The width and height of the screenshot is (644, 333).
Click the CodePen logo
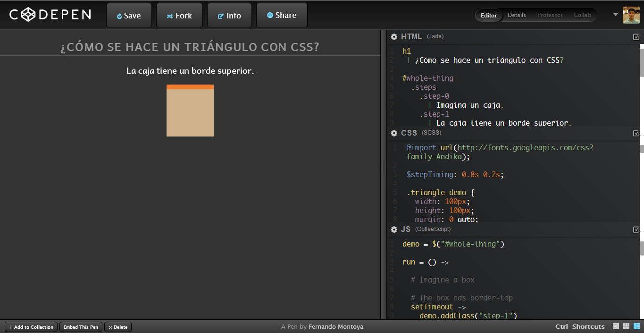(50, 15)
